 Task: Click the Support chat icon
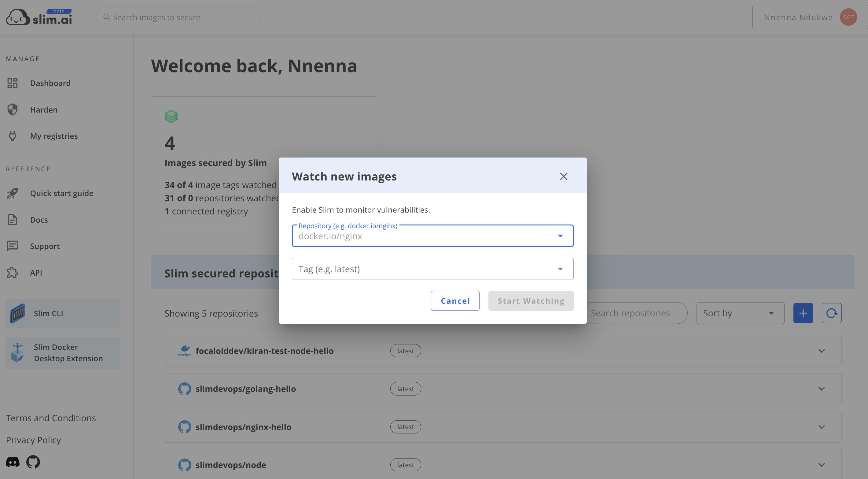(x=13, y=246)
